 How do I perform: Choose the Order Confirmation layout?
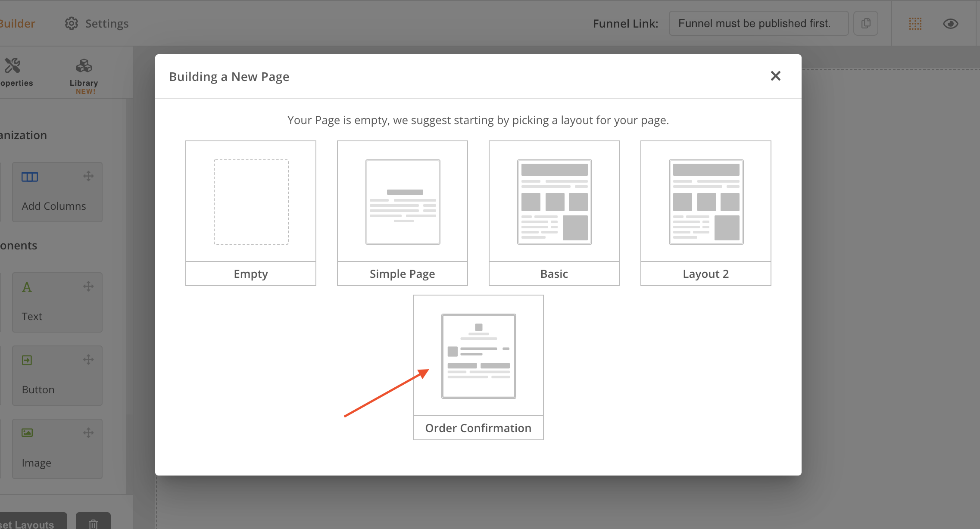(x=478, y=356)
